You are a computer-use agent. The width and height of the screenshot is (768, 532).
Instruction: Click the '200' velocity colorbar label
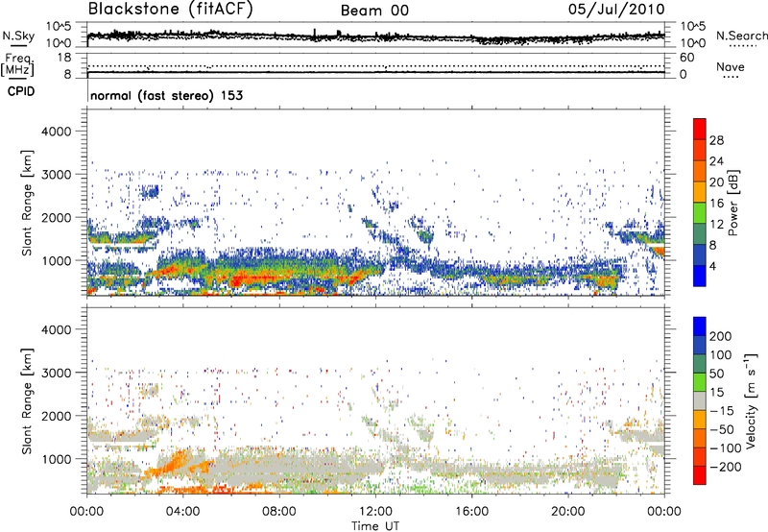pos(721,336)
